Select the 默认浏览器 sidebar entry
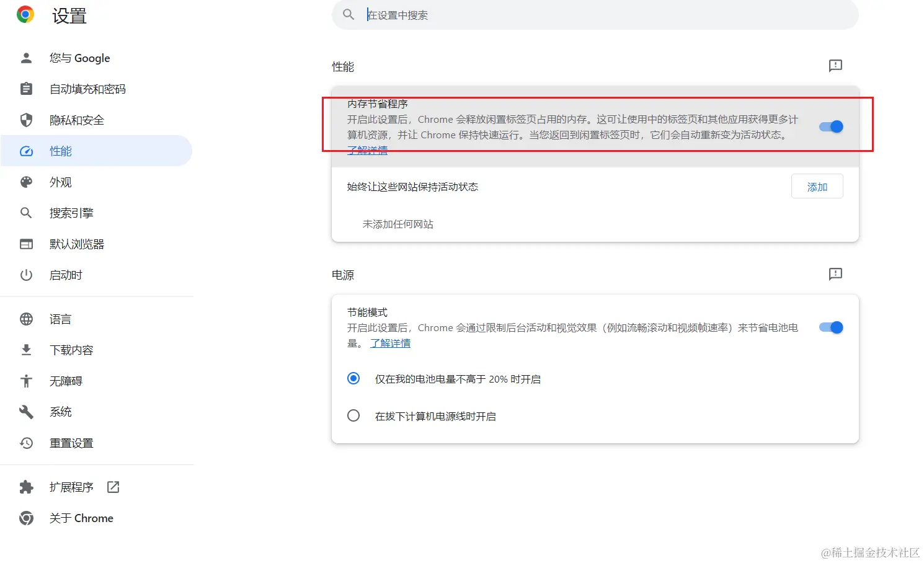The width and height of the screenshot is (924, 563). (x=76, y=244)
